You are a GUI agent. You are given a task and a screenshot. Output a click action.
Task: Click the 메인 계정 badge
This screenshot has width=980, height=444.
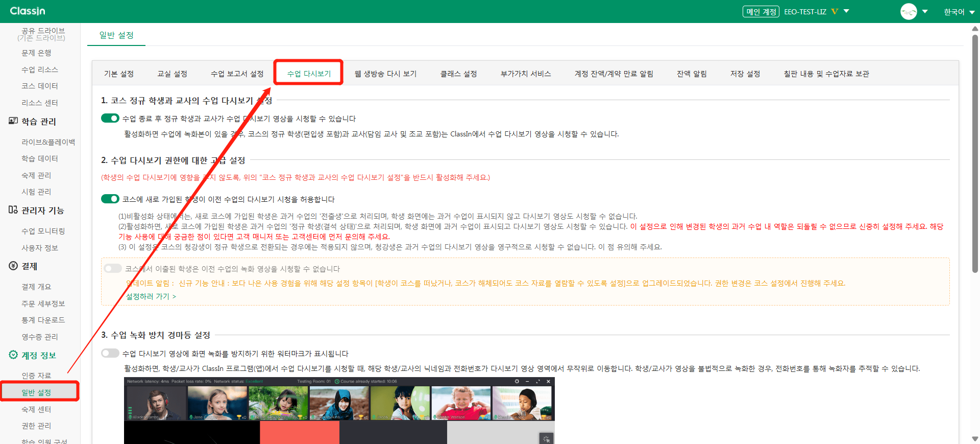761,11
